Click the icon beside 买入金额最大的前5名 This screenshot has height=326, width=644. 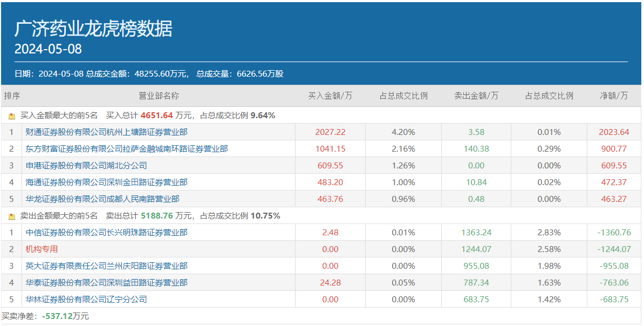coord(12,116)
